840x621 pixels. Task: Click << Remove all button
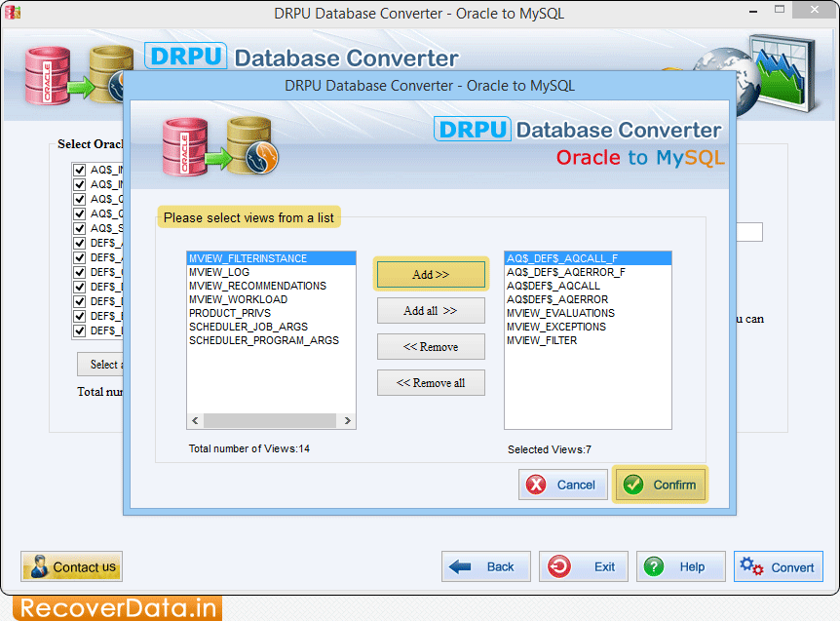pyautogui.click(x=431, y=382)
